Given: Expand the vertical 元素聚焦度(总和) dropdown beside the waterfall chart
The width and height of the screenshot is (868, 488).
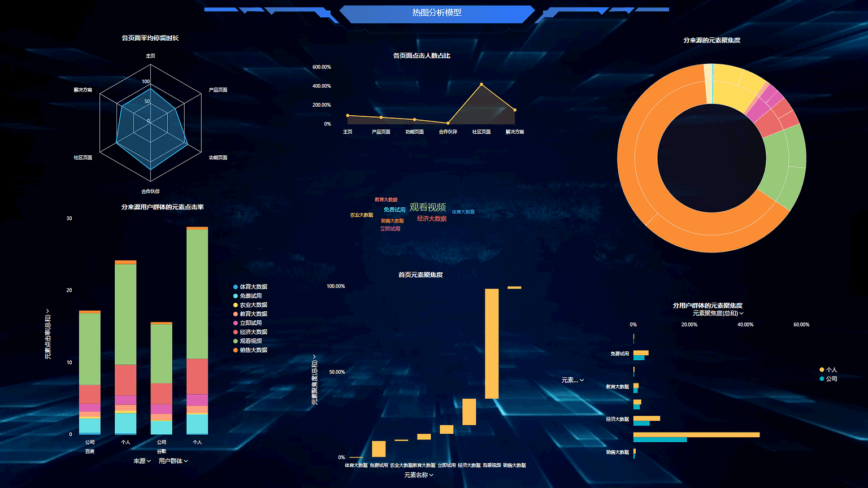Looking at the screenshot, I should click(x=315, y=379).
